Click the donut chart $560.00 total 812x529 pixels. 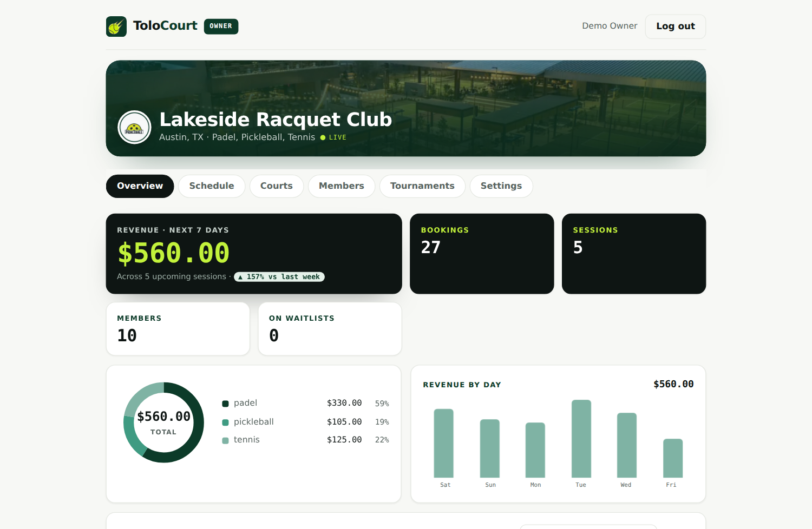[x=163, y=416]
